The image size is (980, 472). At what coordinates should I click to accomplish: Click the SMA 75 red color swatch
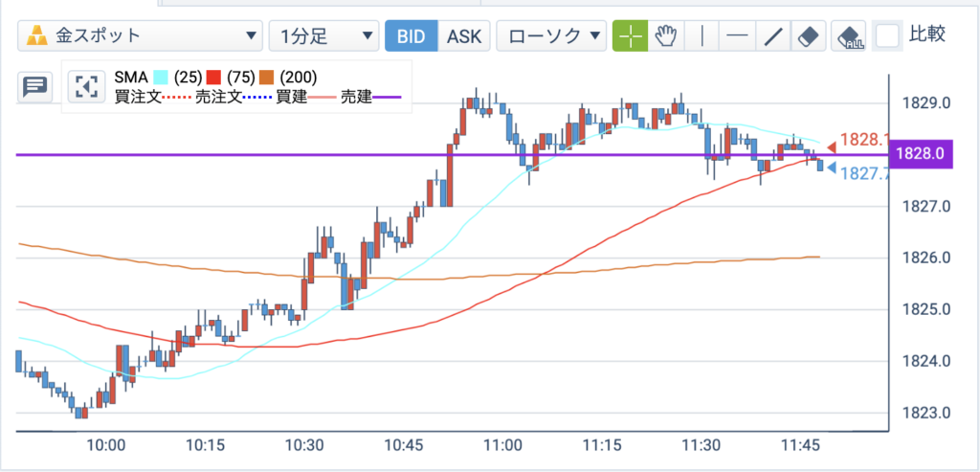213,78
